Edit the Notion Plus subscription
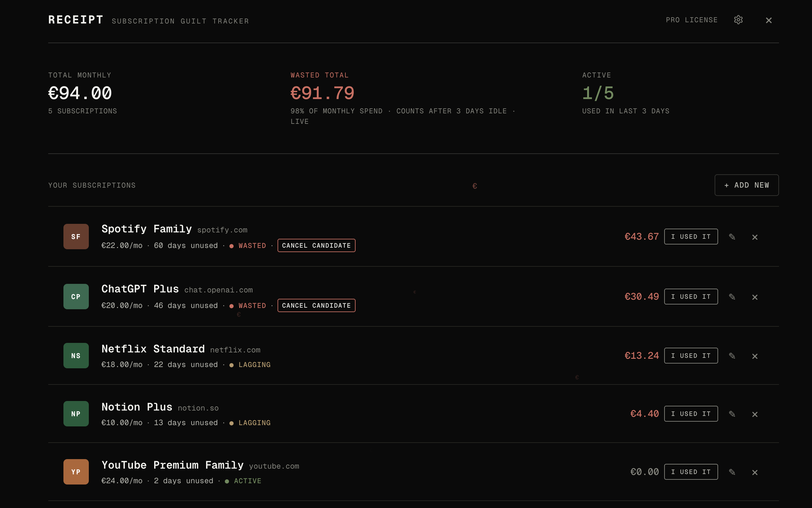 coord(732,414)
